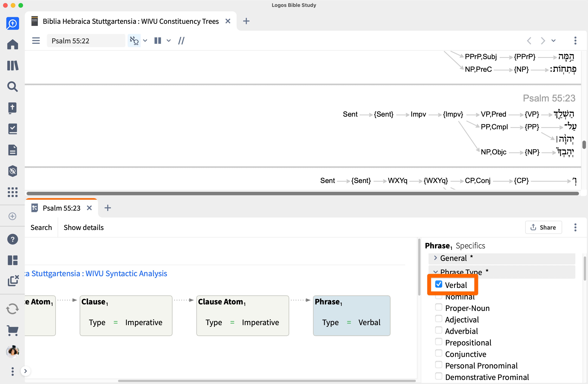Select the Clause Atom 1 Imperative node
The height and width of the screenshot is (384, 588).
pyautogui.click(x=243, y=316)
